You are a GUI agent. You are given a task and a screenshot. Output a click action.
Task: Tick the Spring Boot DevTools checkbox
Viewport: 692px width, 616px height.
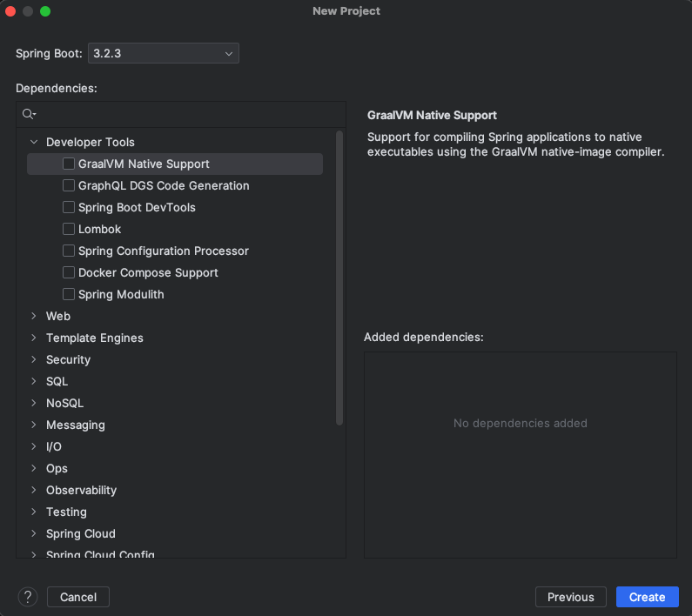click(x=69, y=207)
